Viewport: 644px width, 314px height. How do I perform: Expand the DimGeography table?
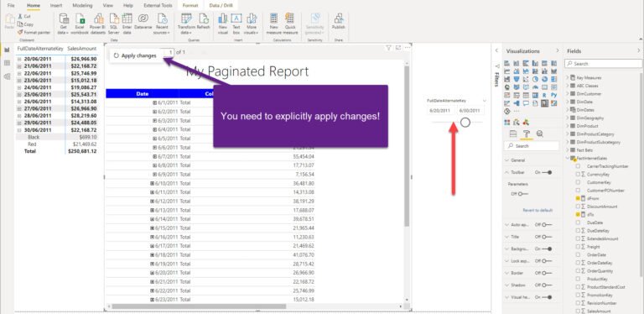568,118
